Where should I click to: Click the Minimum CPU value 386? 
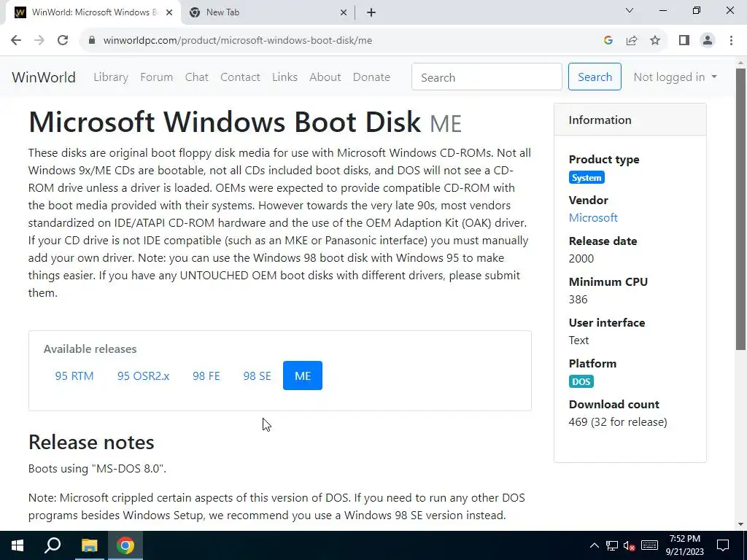coord(578,300)
